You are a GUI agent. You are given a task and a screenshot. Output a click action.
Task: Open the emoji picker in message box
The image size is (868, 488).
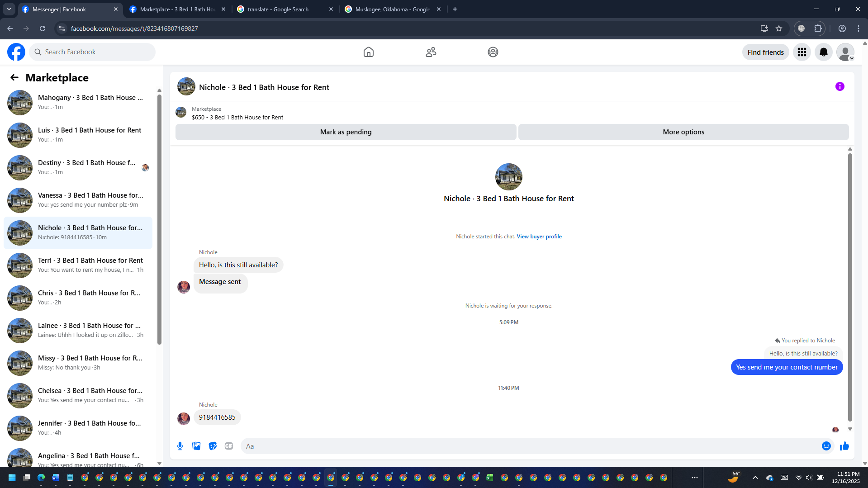826,446
